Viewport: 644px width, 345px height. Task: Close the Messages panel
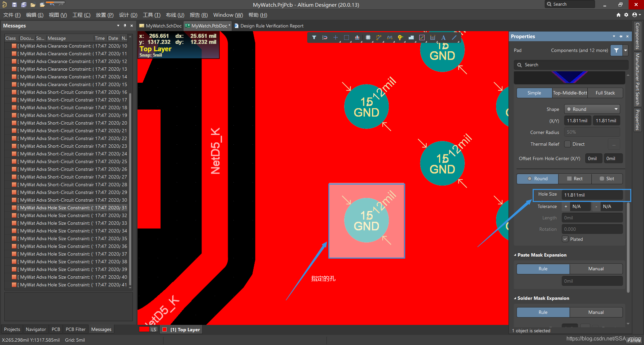(x=131, y=26)
